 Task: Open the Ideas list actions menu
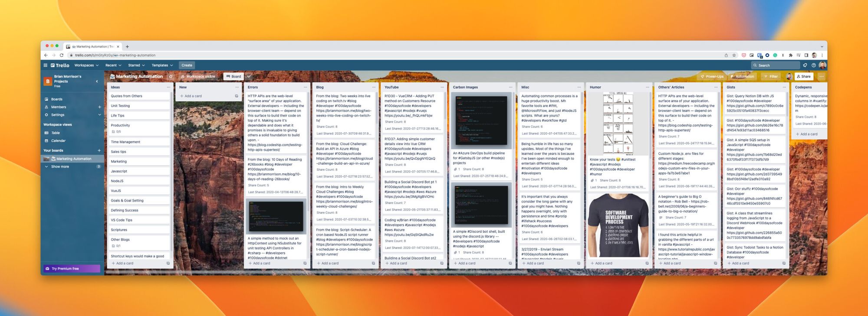coord(168,87)
